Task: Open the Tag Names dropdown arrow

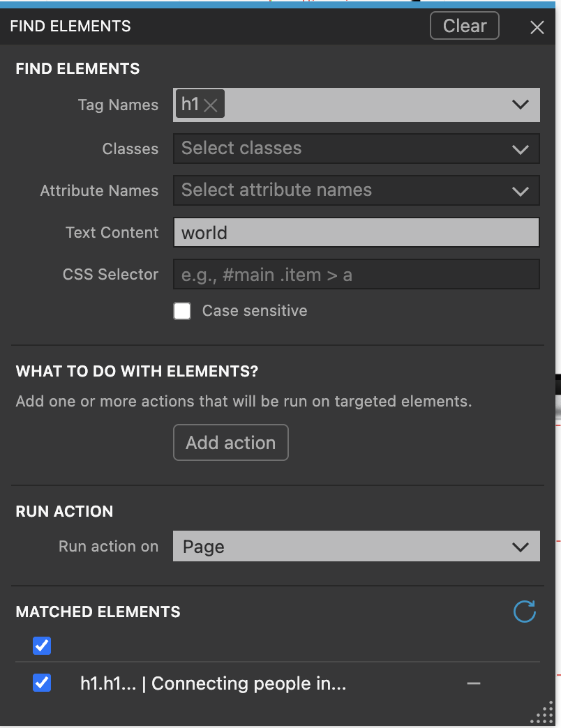Action: point(521,105)
